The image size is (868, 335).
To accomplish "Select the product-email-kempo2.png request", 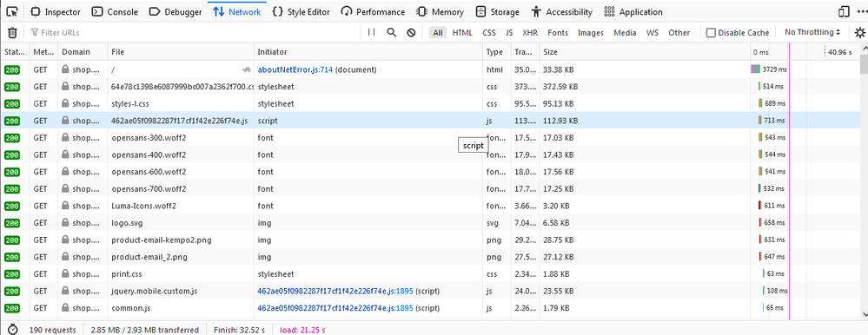I will point(430,240).
